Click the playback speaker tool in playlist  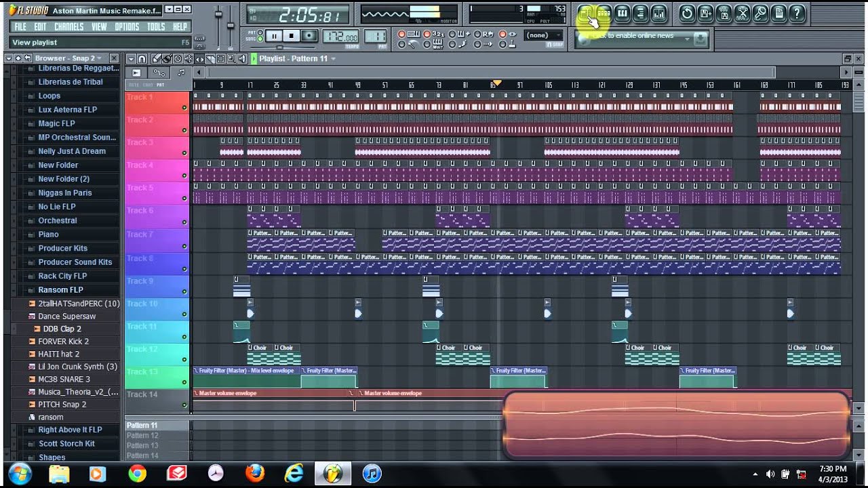242,58
